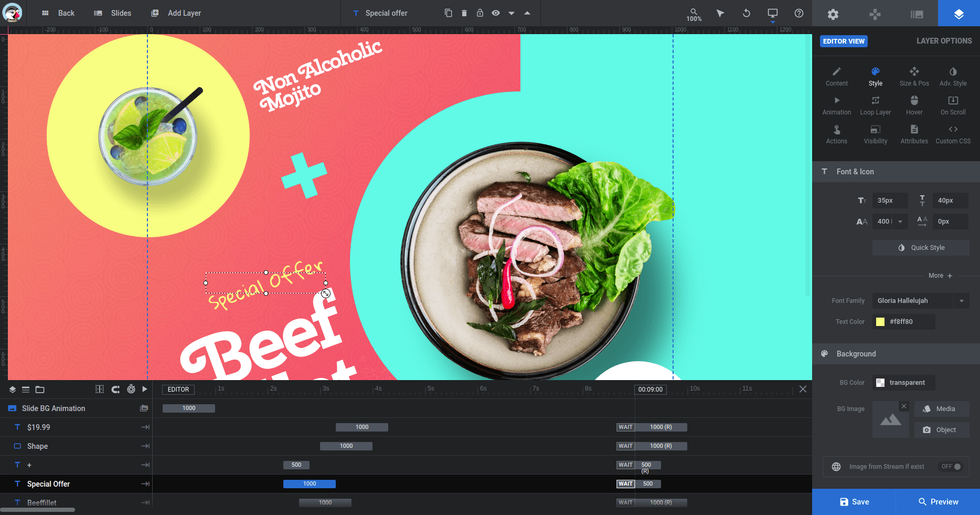Open Custom CSS layer options
This screenshot has width=980, height=515.
(x=953, y=134)
